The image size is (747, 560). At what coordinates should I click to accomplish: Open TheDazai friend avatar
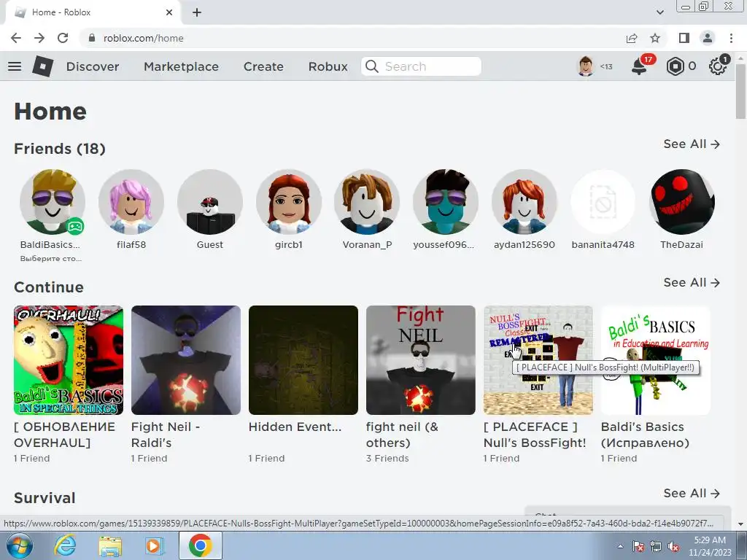pyautogui.click(x=682, y=202)
